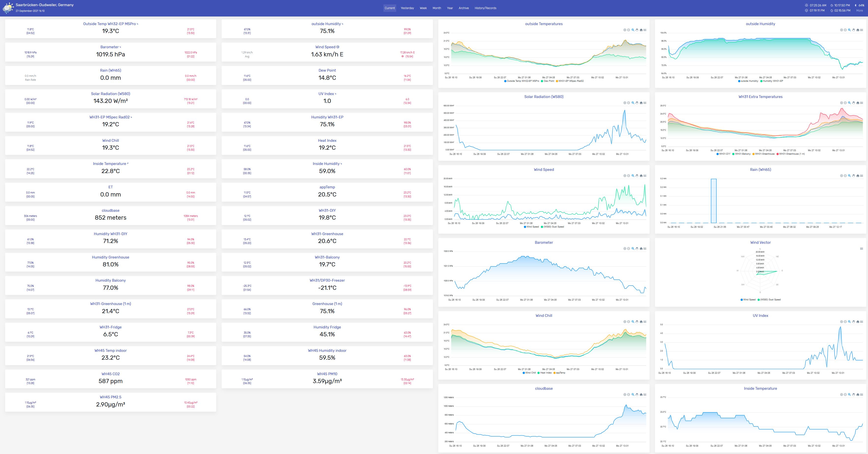Toggle (WS80) Gust Speed series in Wind Speed legend
This screenshot has height=454, width=868.
(553, 227)
